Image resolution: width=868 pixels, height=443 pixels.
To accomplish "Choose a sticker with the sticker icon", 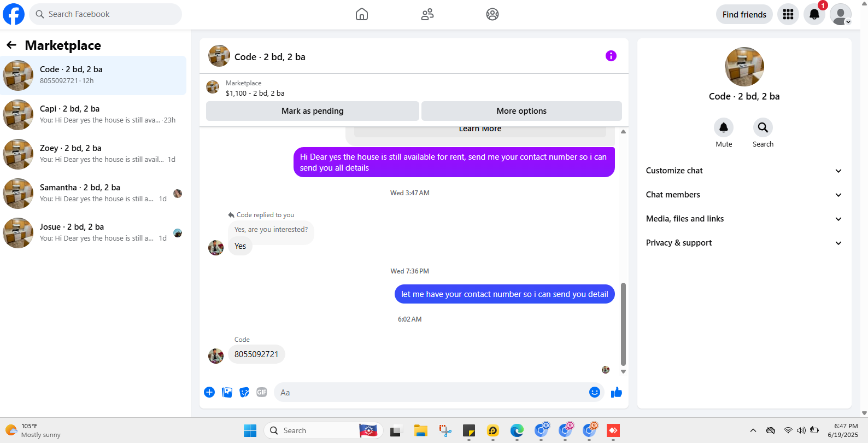I will (244, 392).
